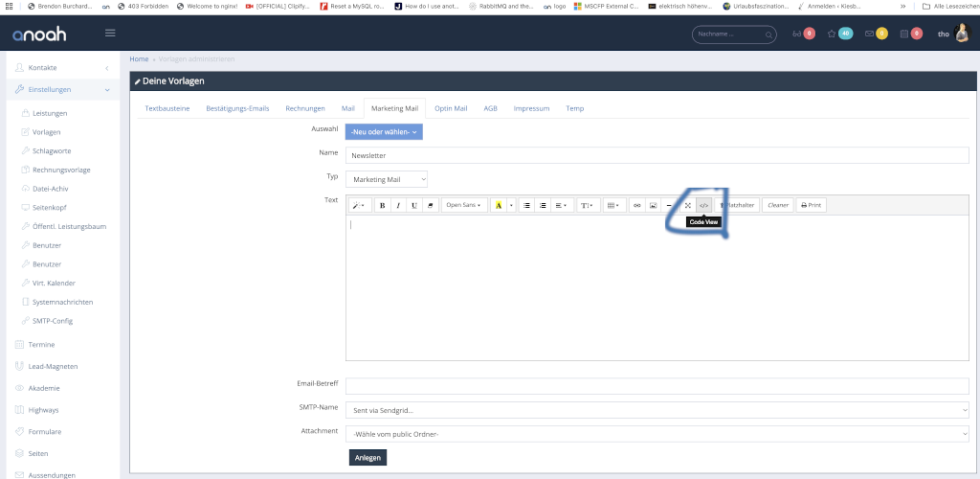
Task: Insert a link using the editor toolbar
Action: coord(637,205)
